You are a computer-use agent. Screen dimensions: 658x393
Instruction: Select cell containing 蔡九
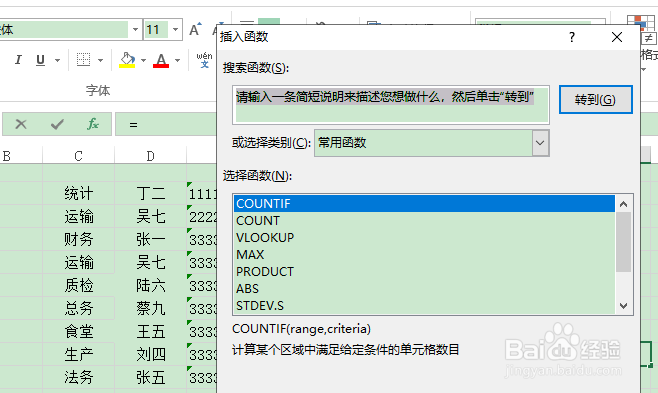coord(150,308)
